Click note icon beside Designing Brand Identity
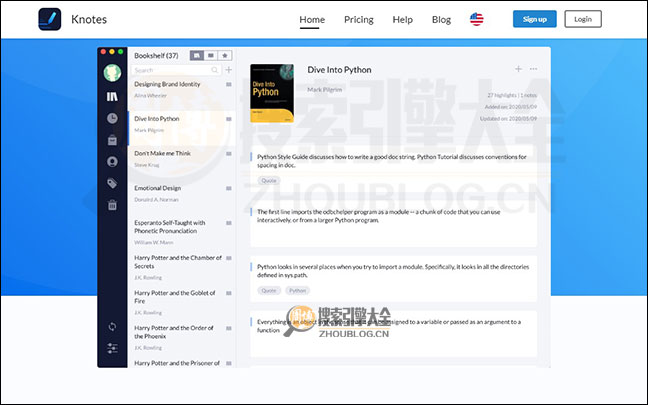The height and width of the screenshot is (405, 648). point(229,84)
